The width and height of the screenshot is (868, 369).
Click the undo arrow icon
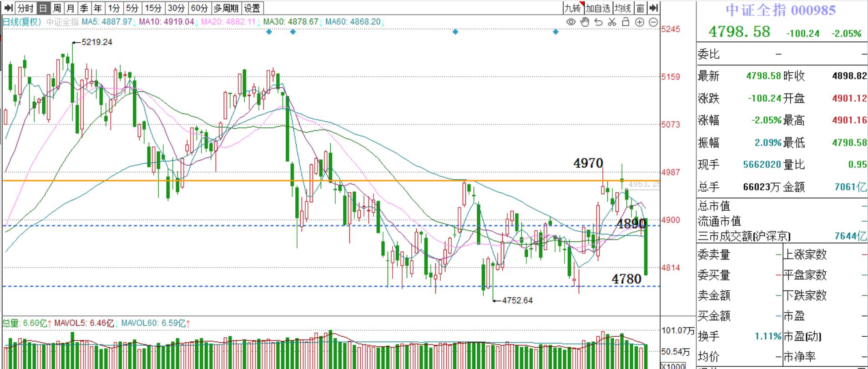click(x=599, y=22)
